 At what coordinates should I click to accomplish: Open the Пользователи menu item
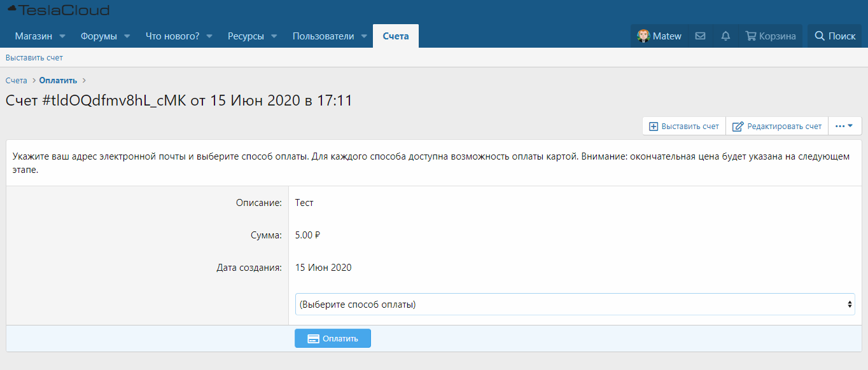323,36
